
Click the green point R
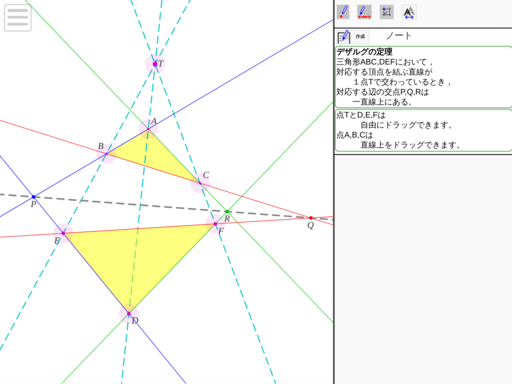coord(227,211)
